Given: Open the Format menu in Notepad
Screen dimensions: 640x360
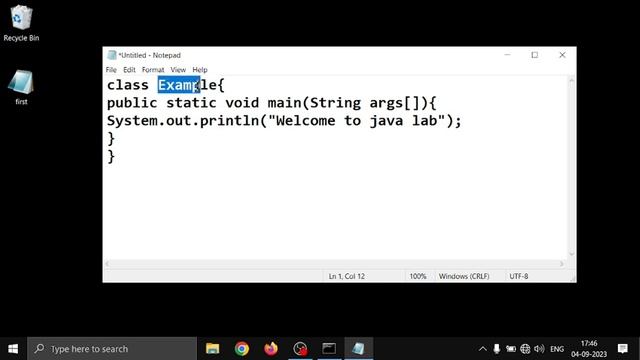Looking at the screenshot, I should point(153,70).
